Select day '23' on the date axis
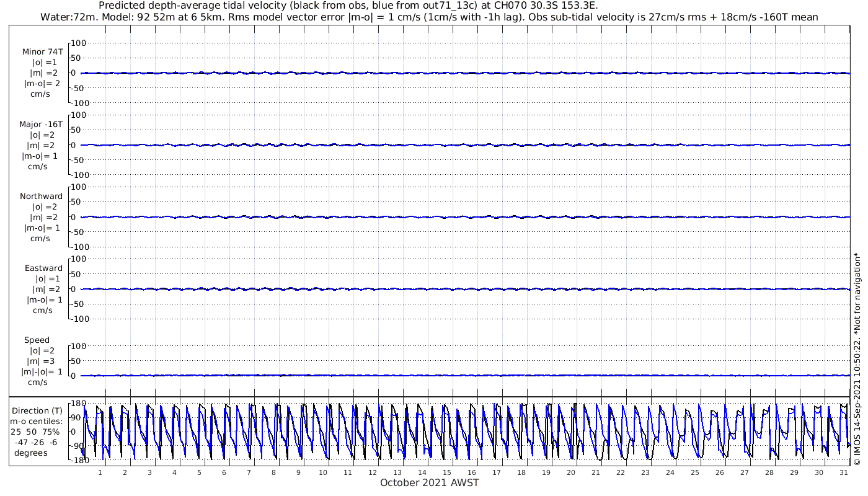The image size is (868, 496). pos(645,472)
